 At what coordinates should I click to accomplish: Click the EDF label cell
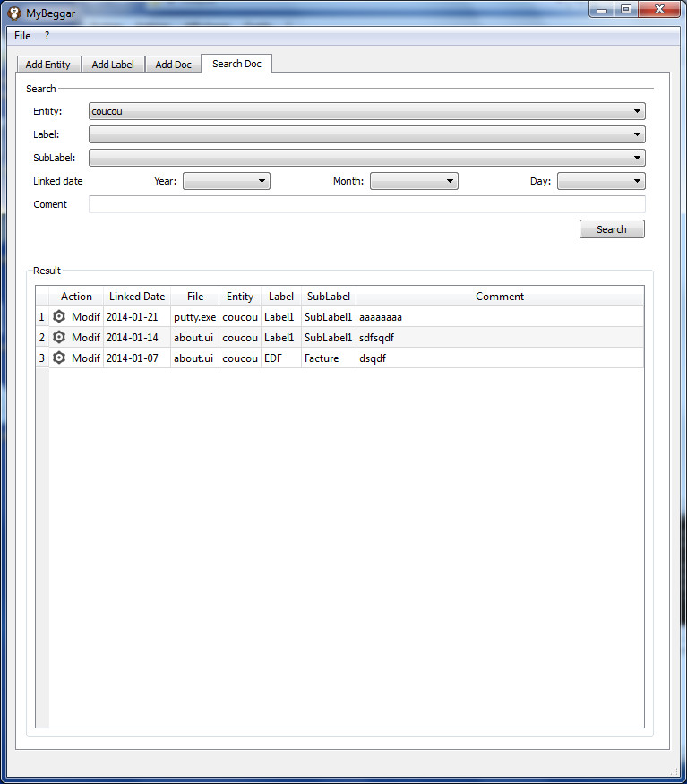(281, 358)
